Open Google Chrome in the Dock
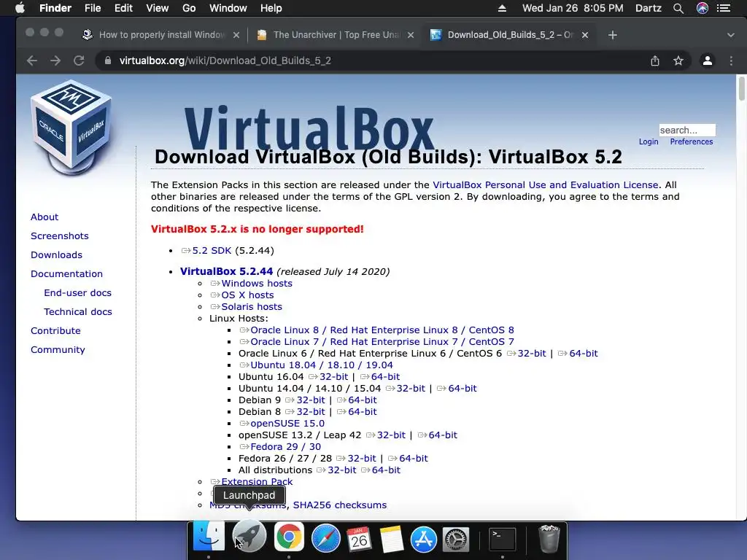747x560 pixels. tap(288, 537)
